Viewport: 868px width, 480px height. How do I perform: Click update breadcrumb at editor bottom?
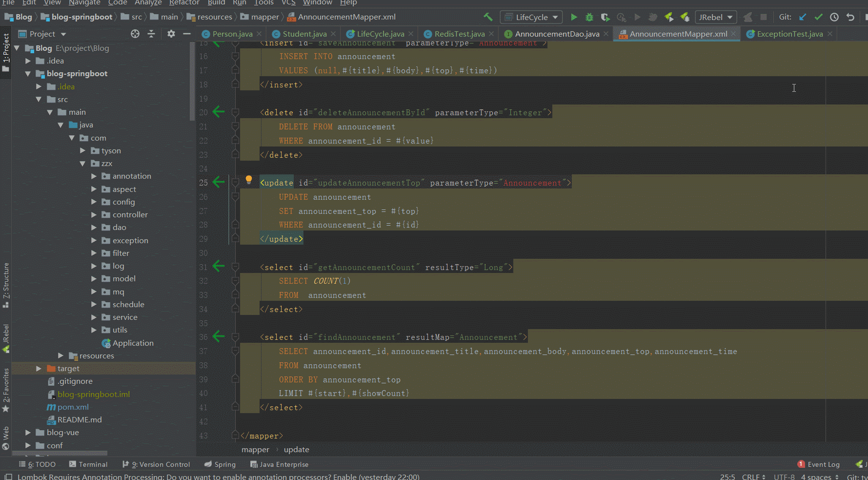[x=297, y=450]
